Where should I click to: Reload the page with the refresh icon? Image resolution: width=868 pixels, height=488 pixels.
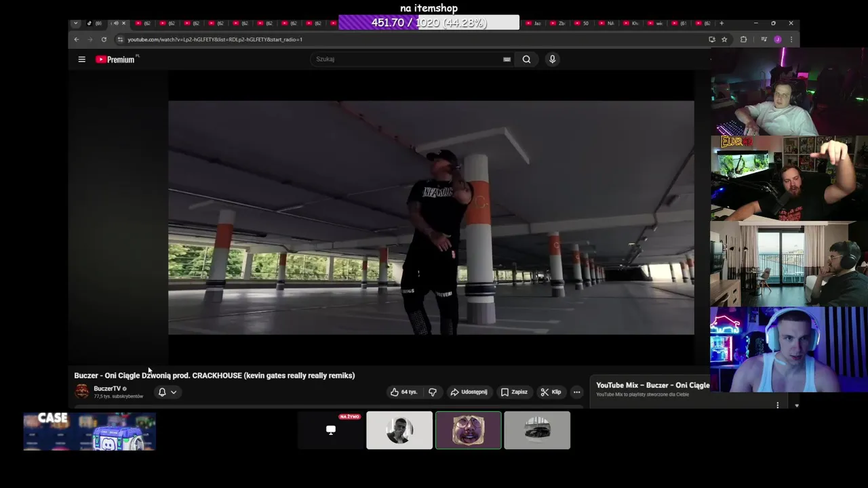click(104, 39)
